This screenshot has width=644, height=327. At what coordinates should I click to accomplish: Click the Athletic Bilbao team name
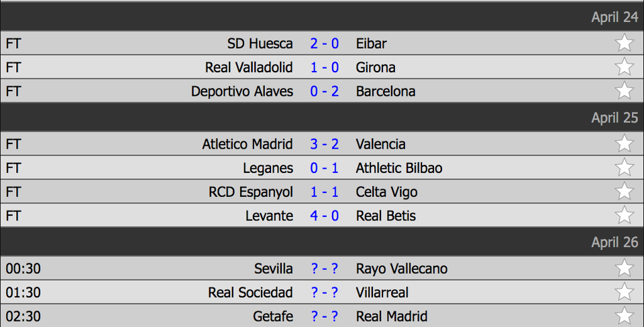[x=399, y=168]
